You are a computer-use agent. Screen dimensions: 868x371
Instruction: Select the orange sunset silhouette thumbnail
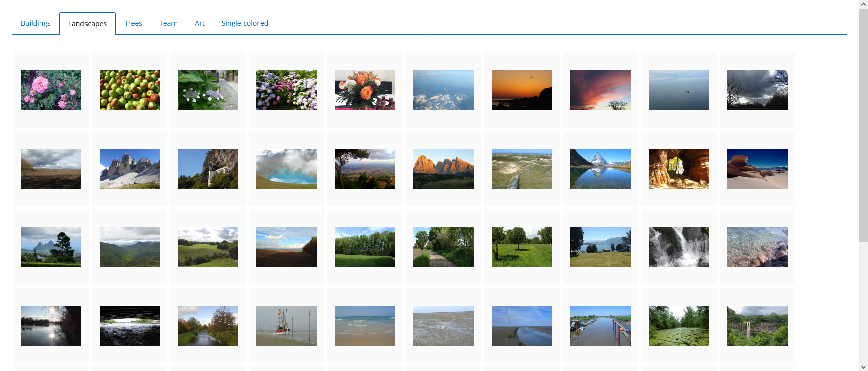coord(522,90)
